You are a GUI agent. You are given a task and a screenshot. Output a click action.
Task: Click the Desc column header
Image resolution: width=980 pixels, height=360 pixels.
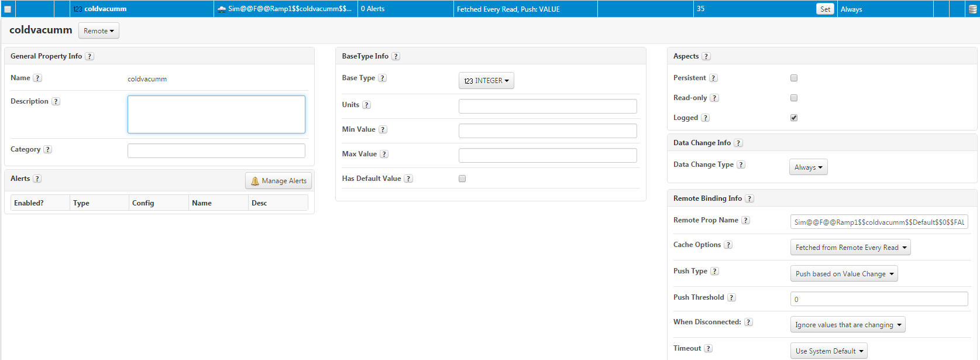[278, 203]
